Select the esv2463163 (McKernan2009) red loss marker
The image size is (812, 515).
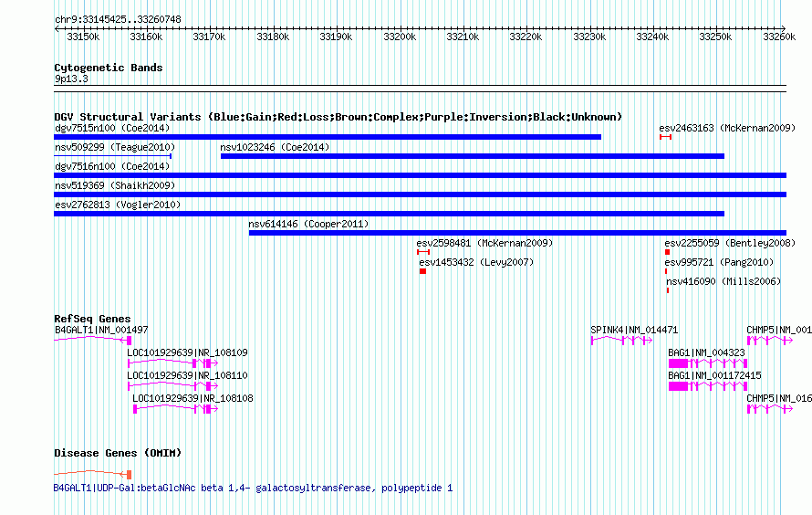coord(665,137)
